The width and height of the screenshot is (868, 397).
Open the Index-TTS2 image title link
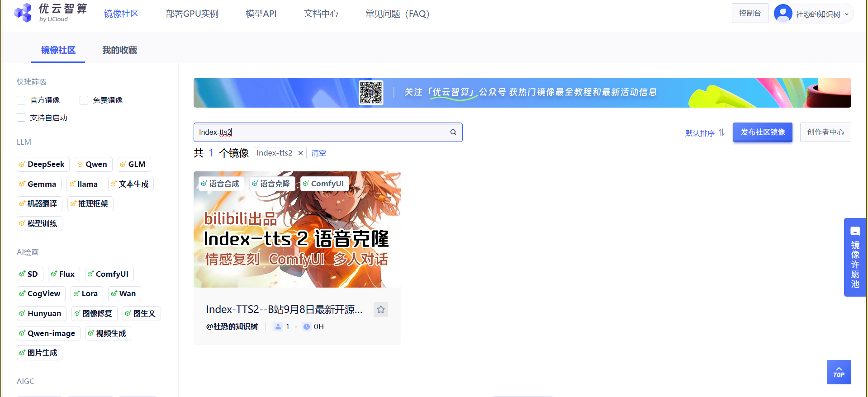pos(284,309)
